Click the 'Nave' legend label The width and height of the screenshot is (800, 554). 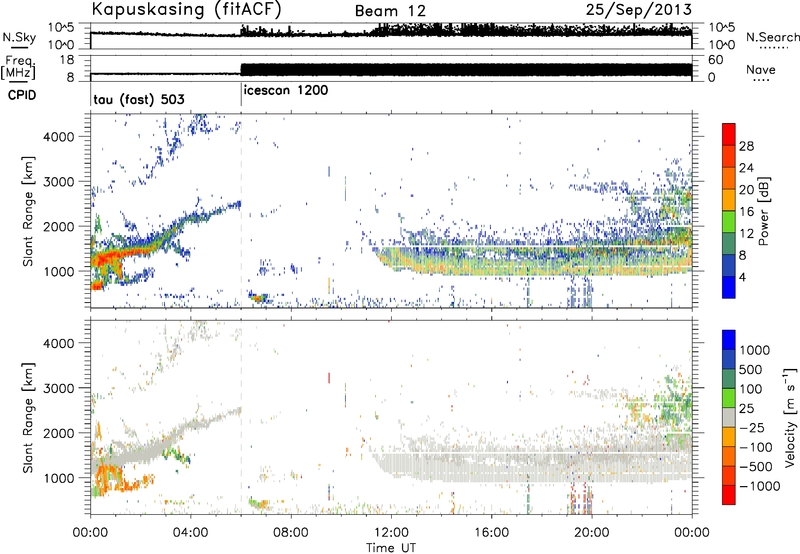pyautogui.click(x=760, y=69)
